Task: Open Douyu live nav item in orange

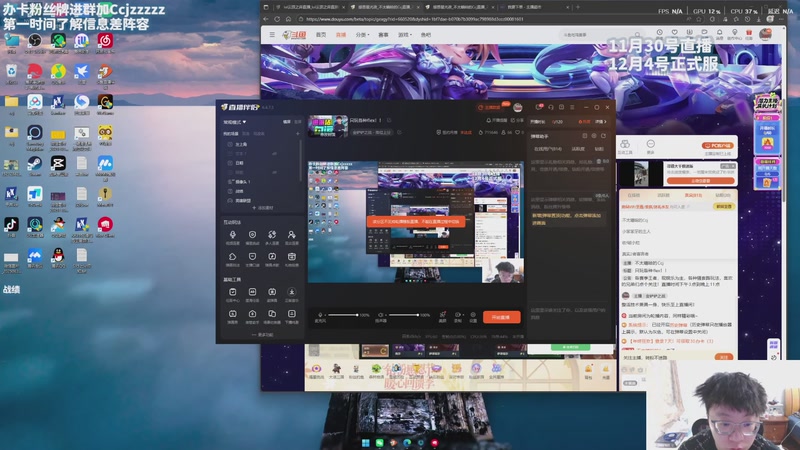Action: (x=341, y=35)
